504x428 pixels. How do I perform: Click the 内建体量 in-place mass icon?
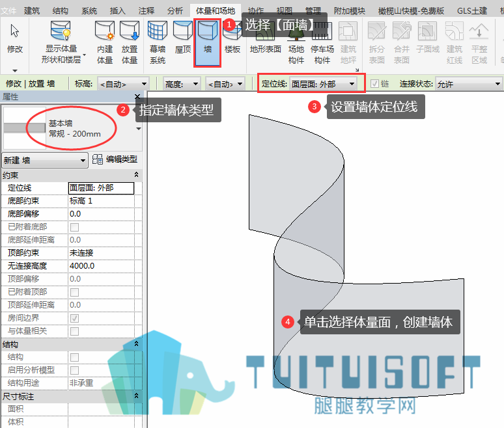point(105,31)
